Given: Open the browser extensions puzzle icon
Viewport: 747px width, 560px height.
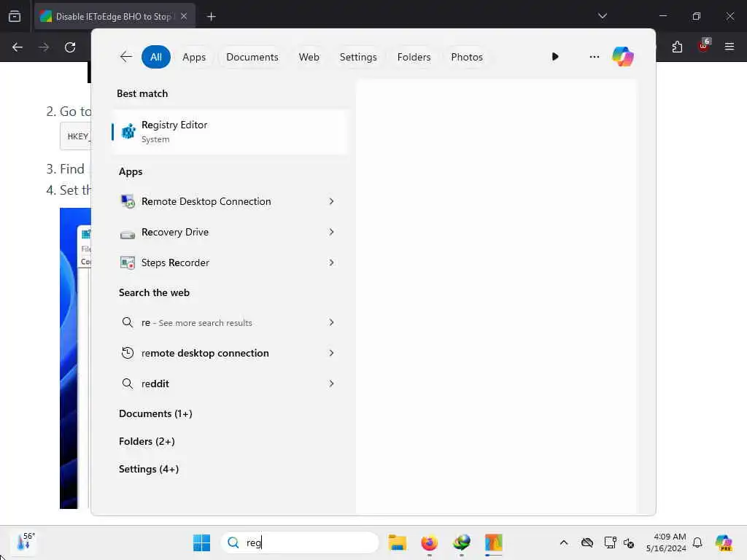Looking at the screenshot, I should click(677, 47).
